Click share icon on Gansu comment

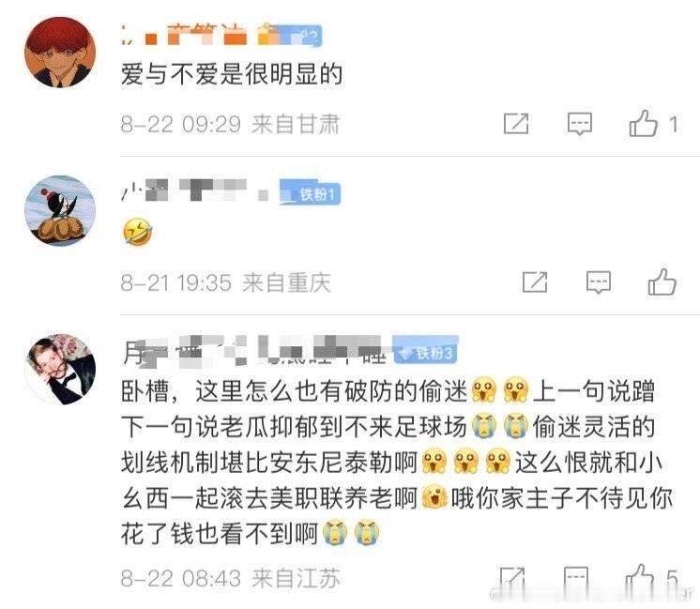[x=516, y=124]
